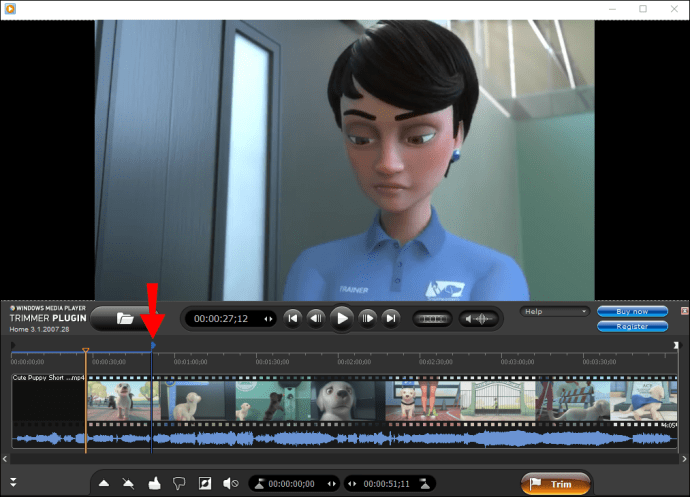Click the timeline start marker flag
Image resolution: width=690 pixels, height=497 pixels.
(x=13, y=345)
